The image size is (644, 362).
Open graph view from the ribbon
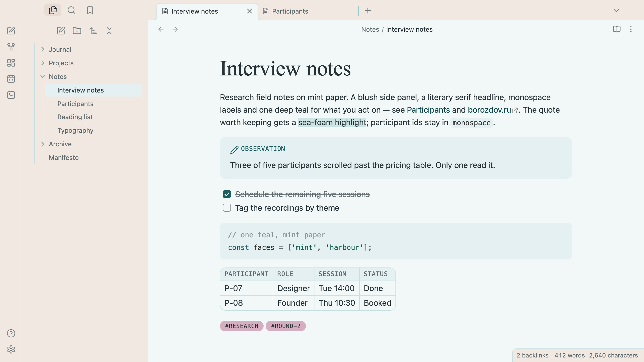11,47
